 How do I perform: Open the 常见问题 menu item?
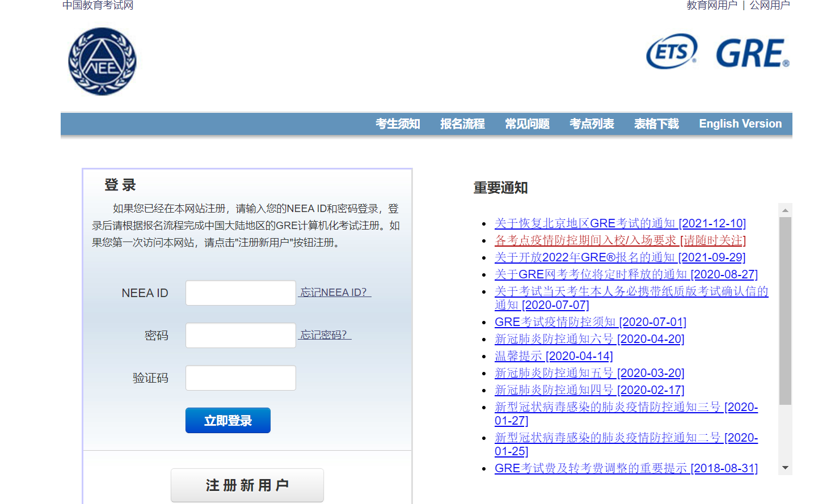[x=527, y=124]
